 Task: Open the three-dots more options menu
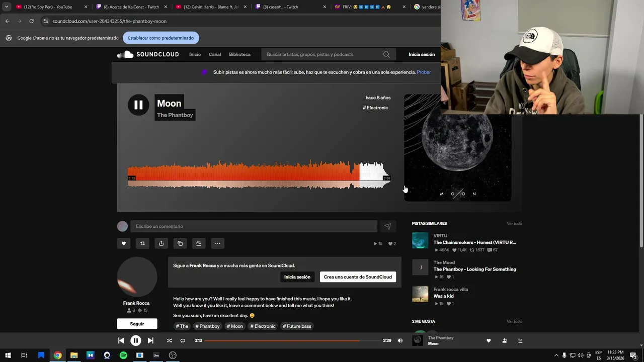(x=217, y=243)
